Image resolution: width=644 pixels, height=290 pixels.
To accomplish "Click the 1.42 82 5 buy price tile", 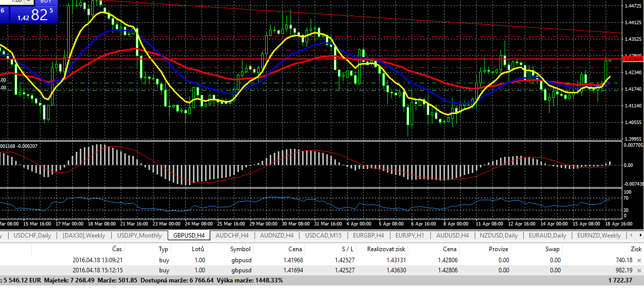I will coord(33,15).
